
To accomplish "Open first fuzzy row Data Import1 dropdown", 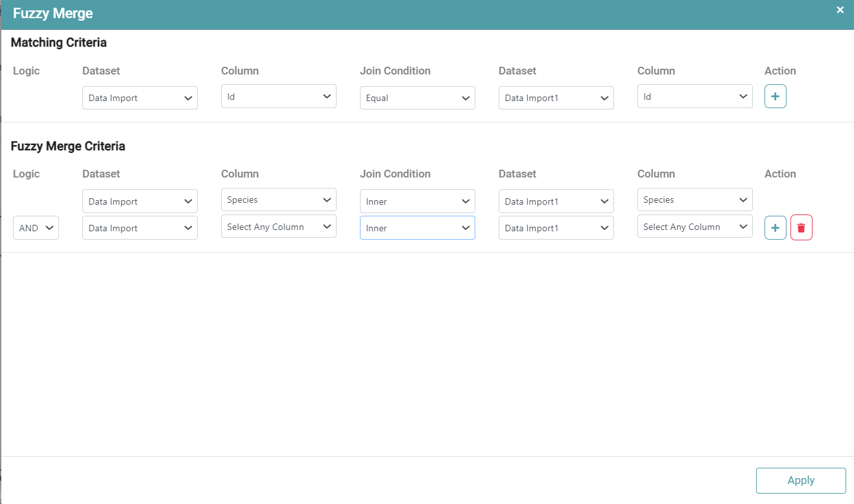I will (x=556, y=201).
